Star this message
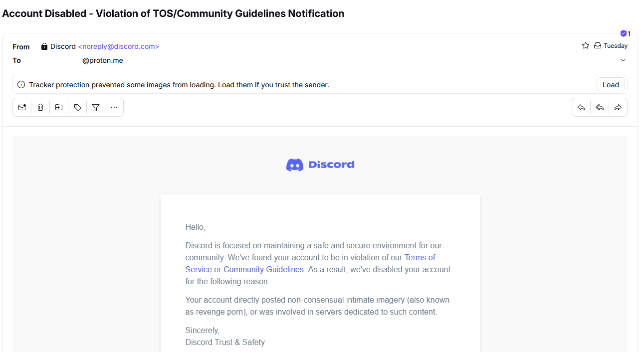This screenshot has width=644, height=352. (586, 46)
